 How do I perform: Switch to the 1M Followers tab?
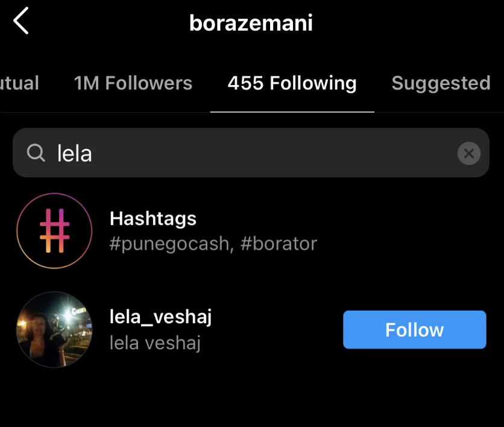click(x=133, y=83)
